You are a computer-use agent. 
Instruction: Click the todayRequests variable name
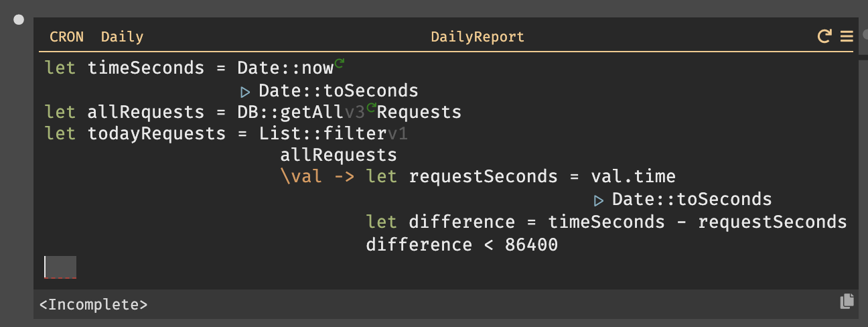(157, 133)
